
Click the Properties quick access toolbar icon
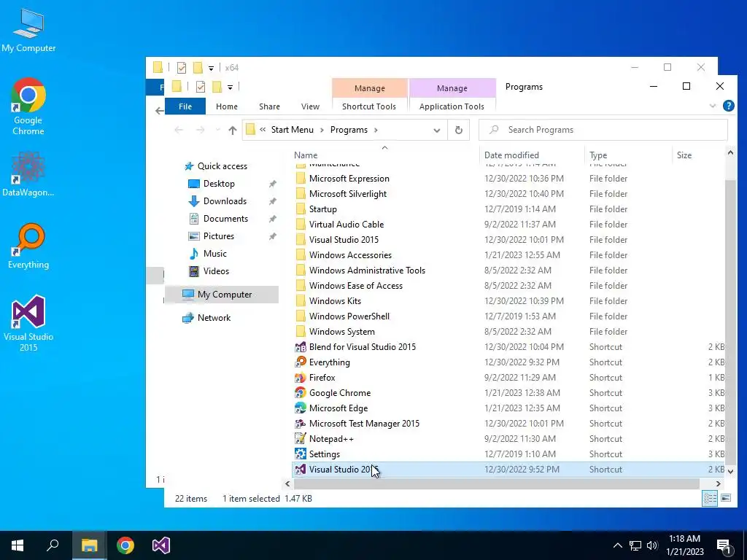click(201, 87)
